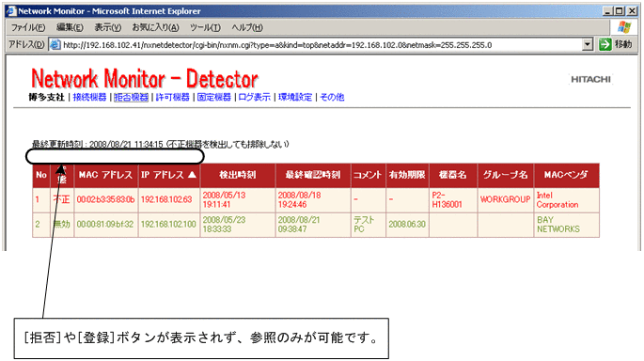
Task: Select IP address 192.168.102.100
Action: coord(168,225)
